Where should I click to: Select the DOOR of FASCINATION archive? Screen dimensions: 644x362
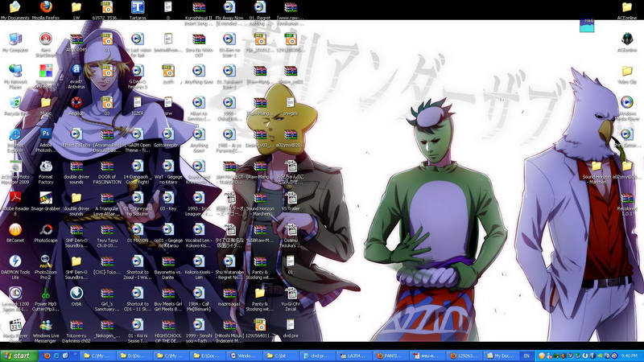(107, 172)
